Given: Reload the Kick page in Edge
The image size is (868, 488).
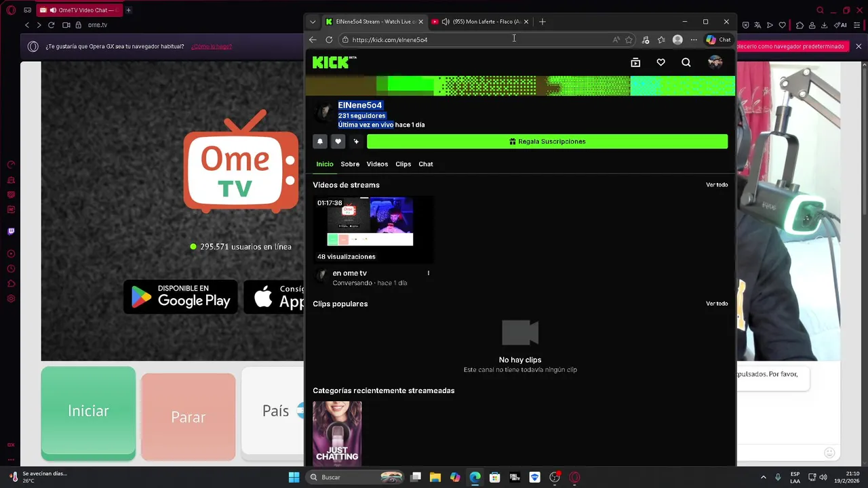Looking at the screenshot, I should pyautogui.click(x=330, y=40).
